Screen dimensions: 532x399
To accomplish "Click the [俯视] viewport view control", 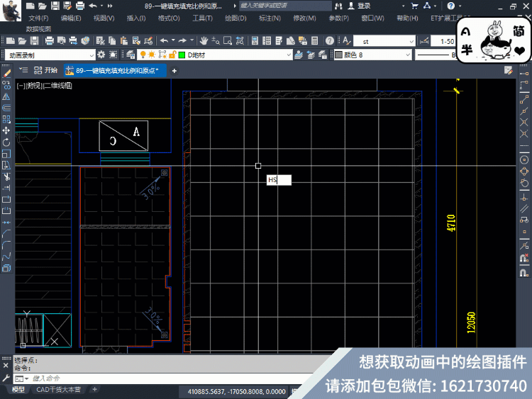I will [x=34, y=86].
